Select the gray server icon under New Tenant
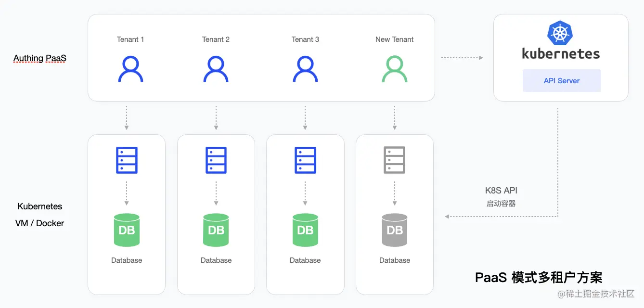The height and width of the screenshot is (308, 644). pos(395,160)
